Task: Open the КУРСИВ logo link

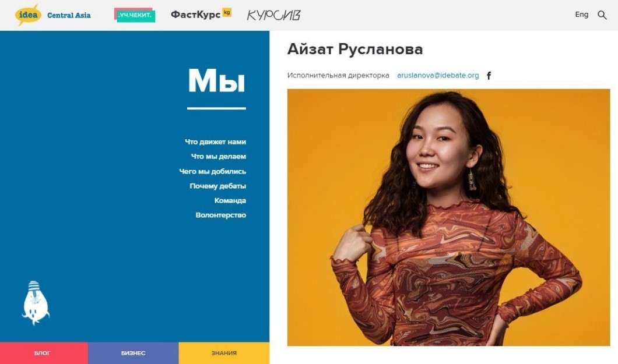Action: [x=273, y=15]
